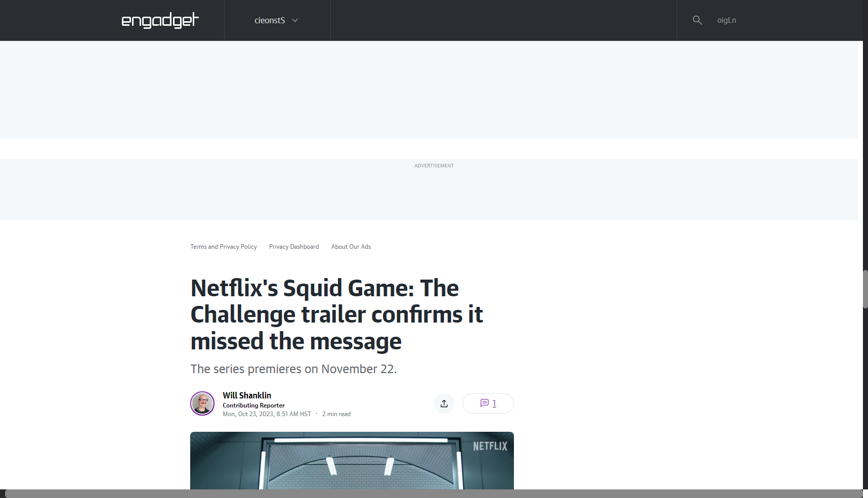Viewport: 868px width, 498px height.
Task: Open search with the magnifying glass icon
Action: tap(697, 20)
